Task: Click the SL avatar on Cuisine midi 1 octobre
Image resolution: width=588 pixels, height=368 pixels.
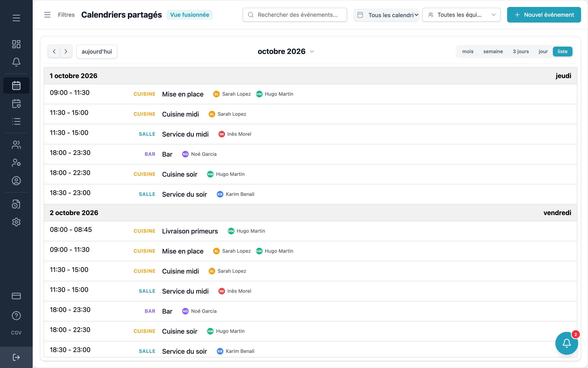Action: tap(212, 114)
